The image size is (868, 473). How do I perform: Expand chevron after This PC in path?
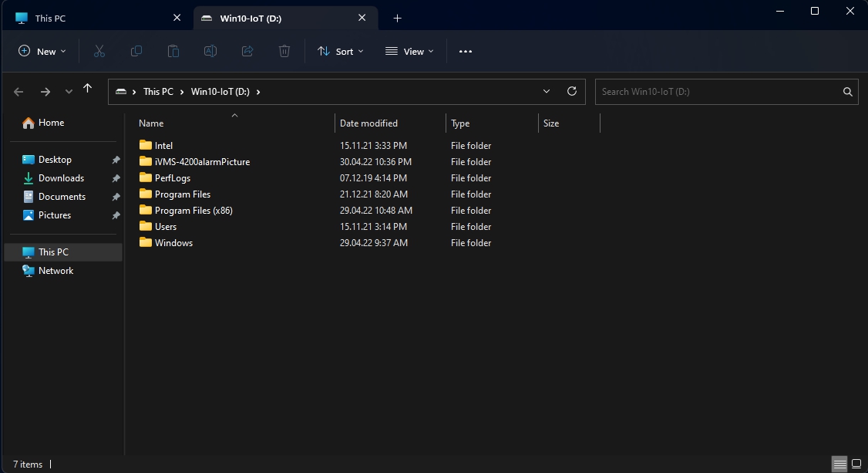(x=182, y=92)
